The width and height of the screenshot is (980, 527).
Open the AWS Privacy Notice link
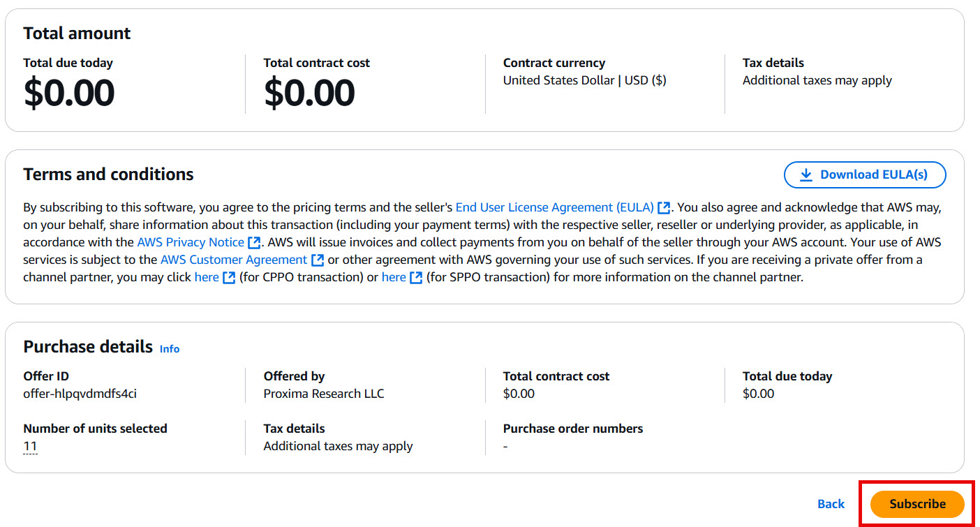[x=191, y=242]
